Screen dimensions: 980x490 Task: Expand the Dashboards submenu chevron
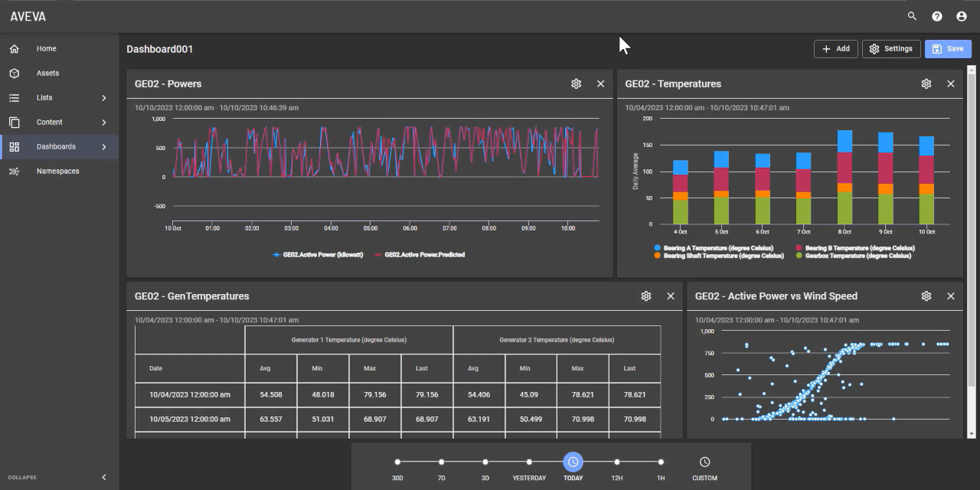point(104,147)
